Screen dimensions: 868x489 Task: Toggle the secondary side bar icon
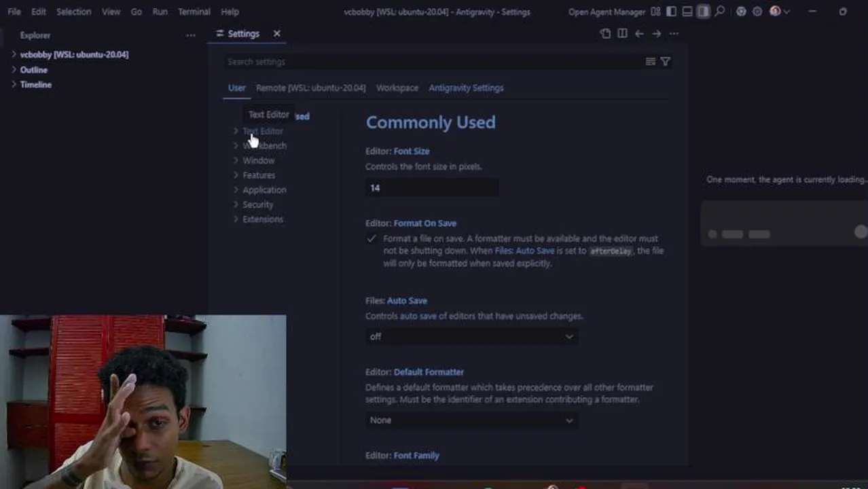pyautogui.click(x=703, y=12)
